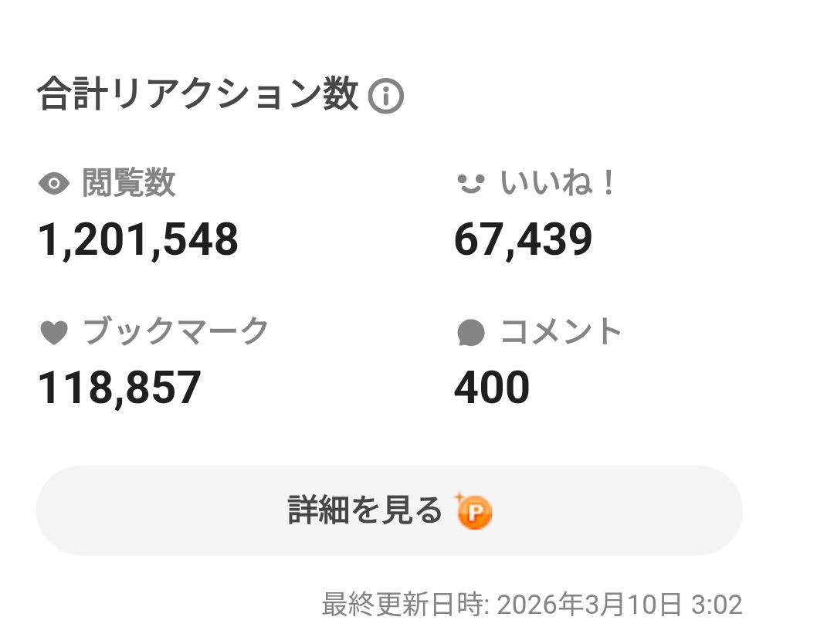The image size is (834, 644).
Task: Click the speech bubble icon next to コメント
Action: tap(470, 333)
